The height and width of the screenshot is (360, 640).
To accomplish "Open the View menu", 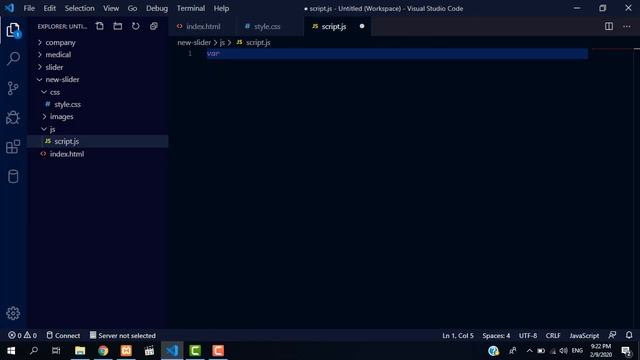I will click(x=111, y=8).
